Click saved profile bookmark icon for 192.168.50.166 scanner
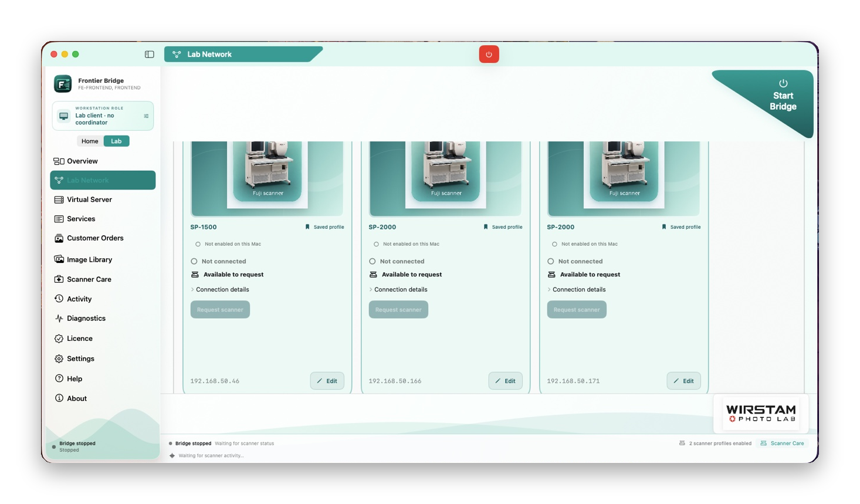 pos(486,227)
